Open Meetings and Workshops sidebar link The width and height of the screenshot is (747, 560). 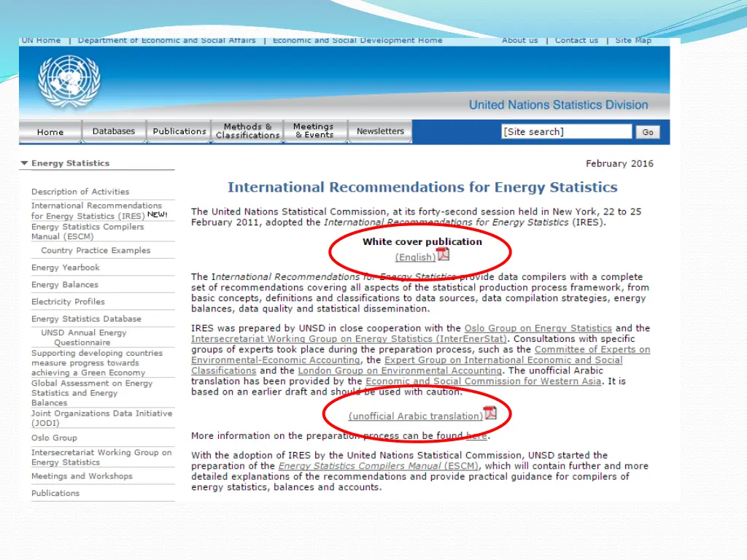(82, 476)
